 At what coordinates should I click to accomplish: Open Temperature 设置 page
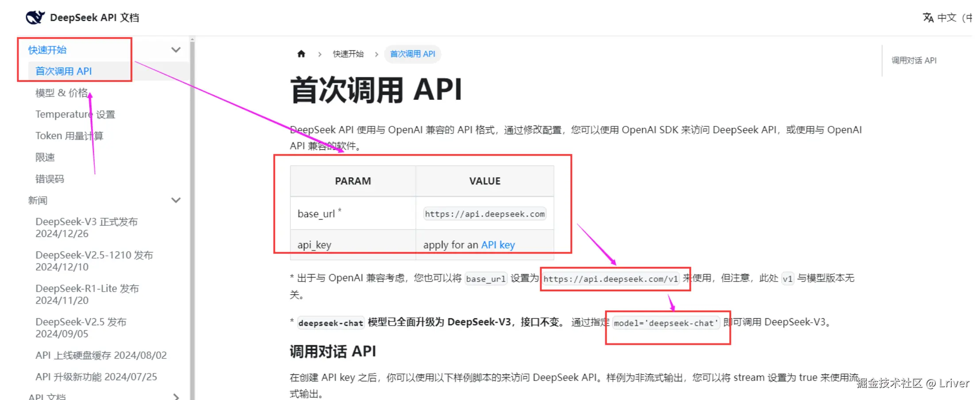click(75, 114)
